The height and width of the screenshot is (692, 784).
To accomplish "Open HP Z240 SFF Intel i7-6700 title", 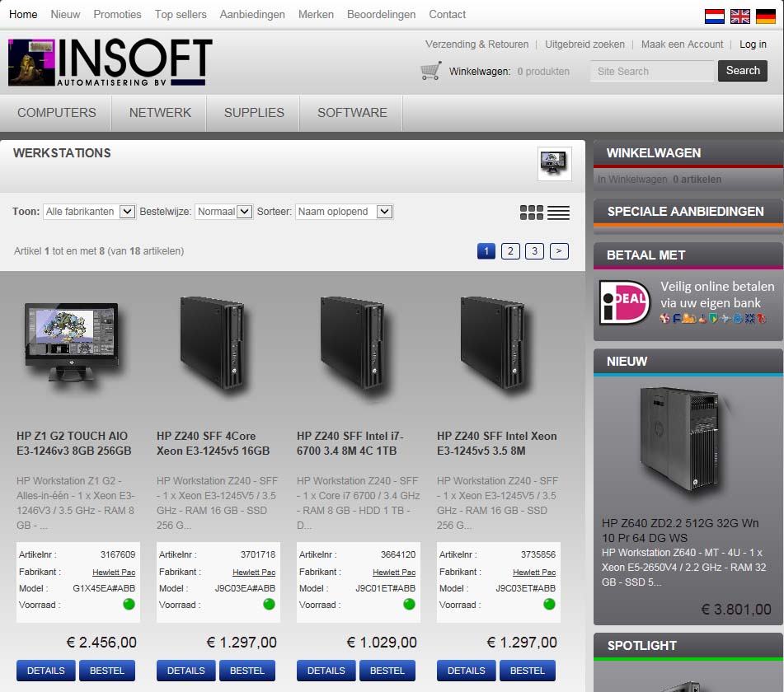I will (350, 443).
